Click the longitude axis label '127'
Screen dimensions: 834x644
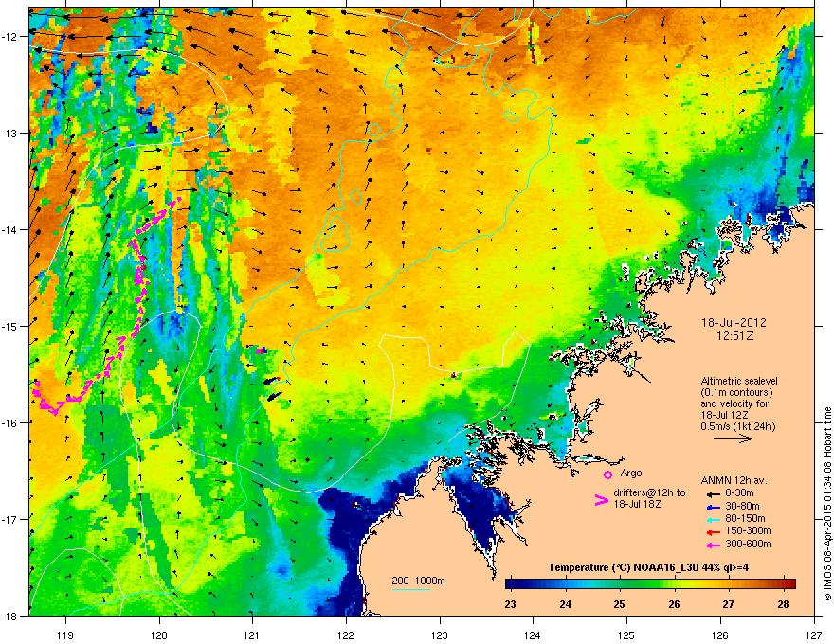814,635
